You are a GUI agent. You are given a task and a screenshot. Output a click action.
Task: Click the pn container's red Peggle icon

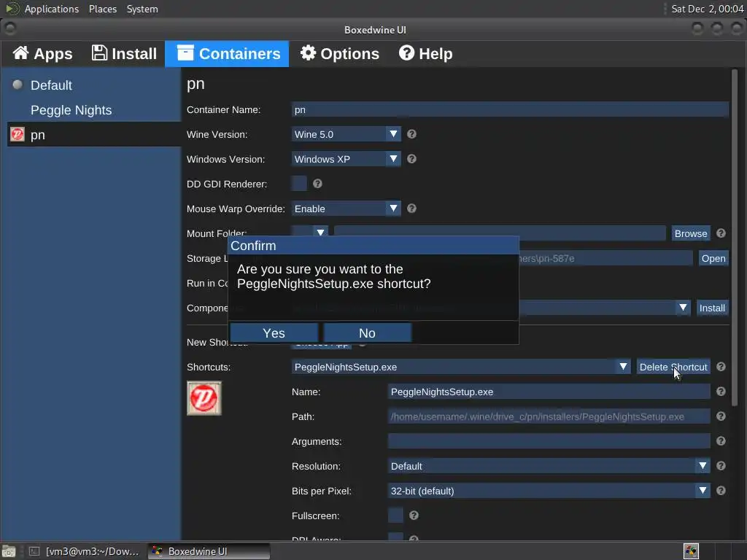(x=18, y=134)
